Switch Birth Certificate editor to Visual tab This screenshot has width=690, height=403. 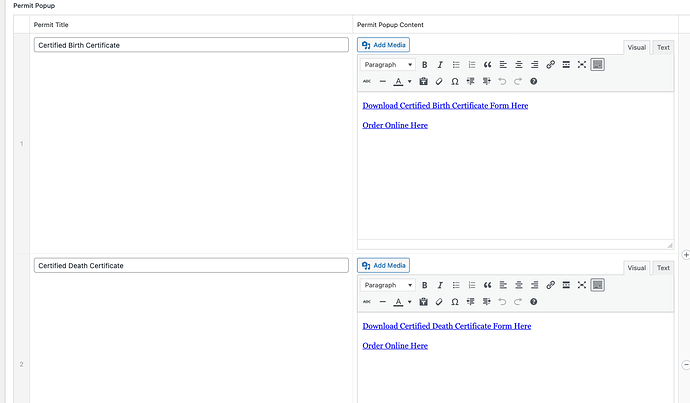(636, 48)
